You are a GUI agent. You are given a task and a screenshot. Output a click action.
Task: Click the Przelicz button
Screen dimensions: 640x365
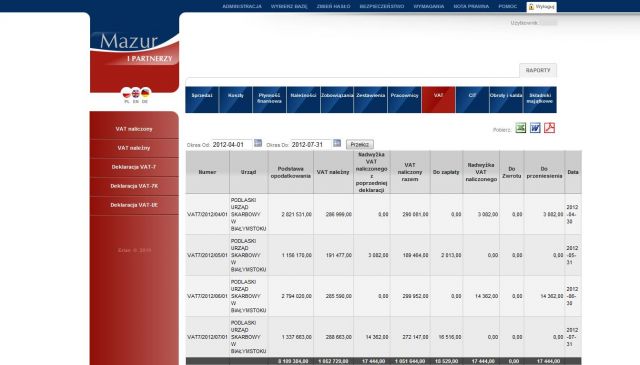pos(360,145)
